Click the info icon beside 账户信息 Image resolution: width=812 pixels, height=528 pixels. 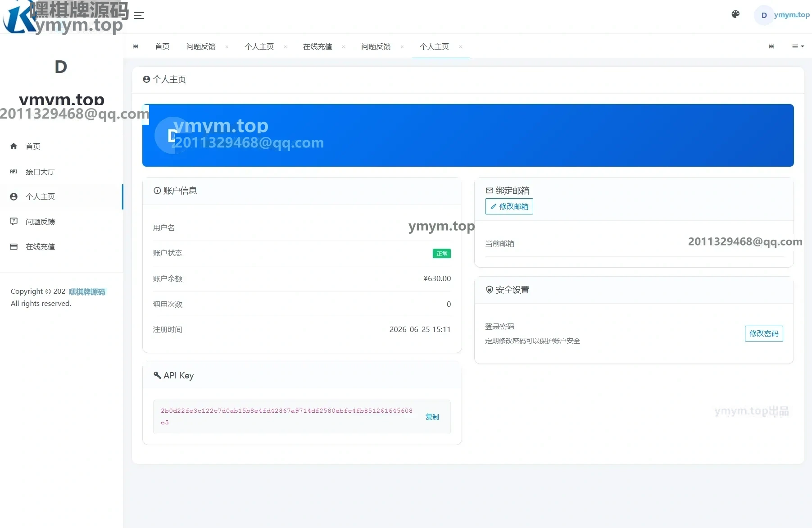click(x=157, y=191)
